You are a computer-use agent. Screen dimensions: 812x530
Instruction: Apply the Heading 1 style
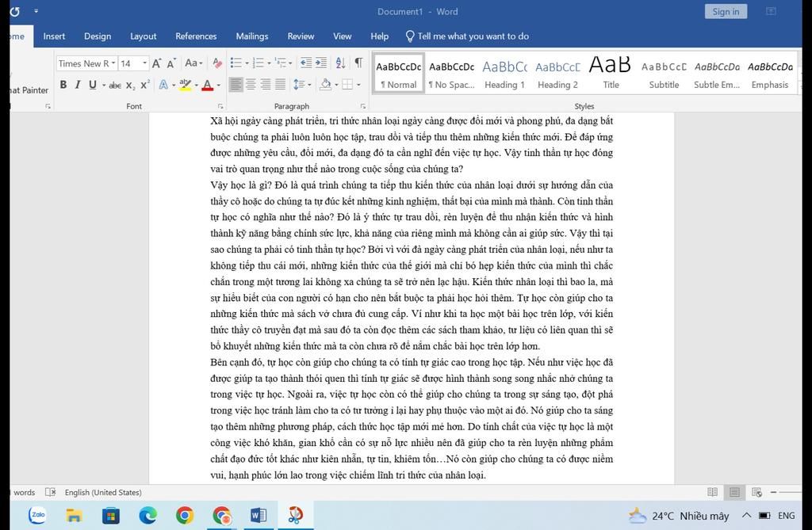pyautogui.click(x=504, y=74)
